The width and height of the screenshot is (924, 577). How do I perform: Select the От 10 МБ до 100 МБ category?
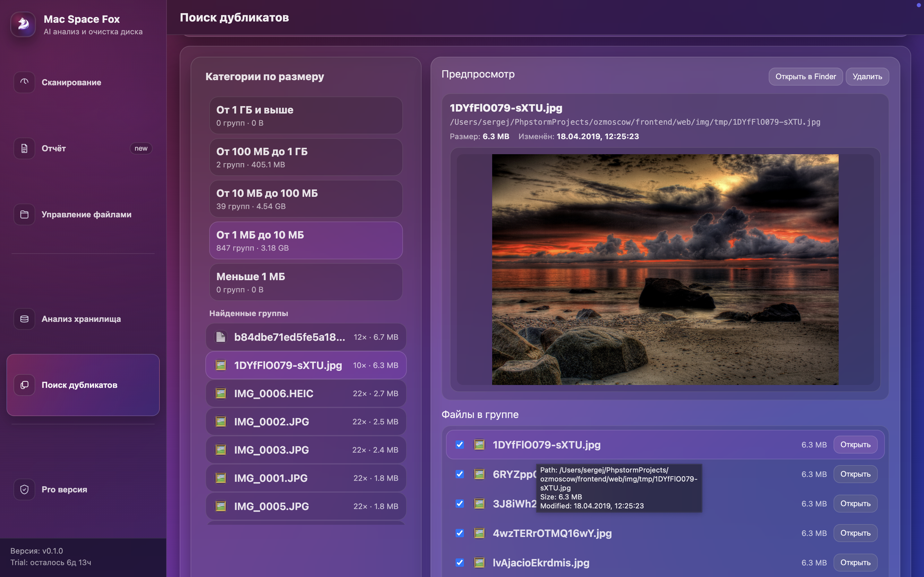[x=305, y=199]
